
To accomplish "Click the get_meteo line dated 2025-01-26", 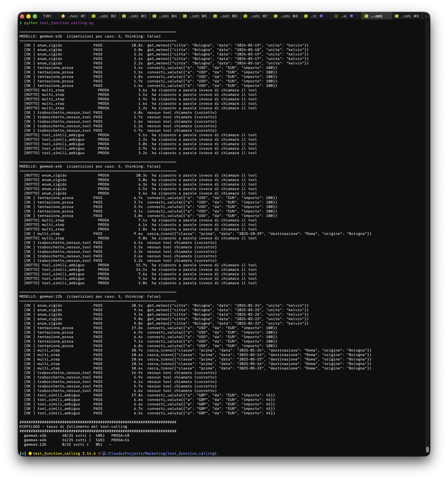I will click(x=166, y=314).
